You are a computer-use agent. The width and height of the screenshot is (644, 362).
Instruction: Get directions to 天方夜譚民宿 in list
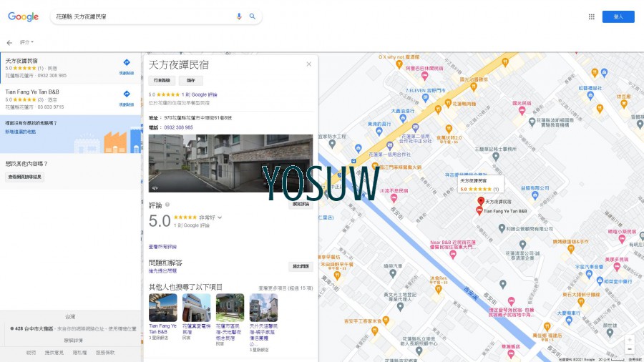pyautogui.click(x=126, y=64)
